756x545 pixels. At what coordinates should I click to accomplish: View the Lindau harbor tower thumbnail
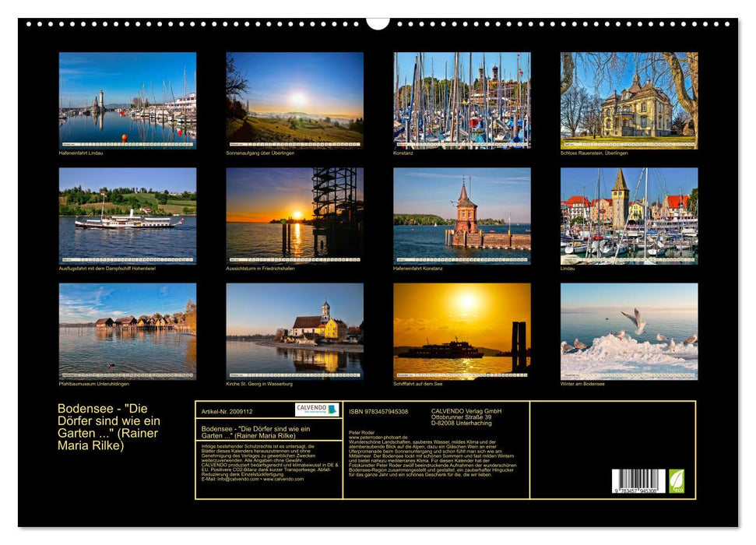(629, 216)
